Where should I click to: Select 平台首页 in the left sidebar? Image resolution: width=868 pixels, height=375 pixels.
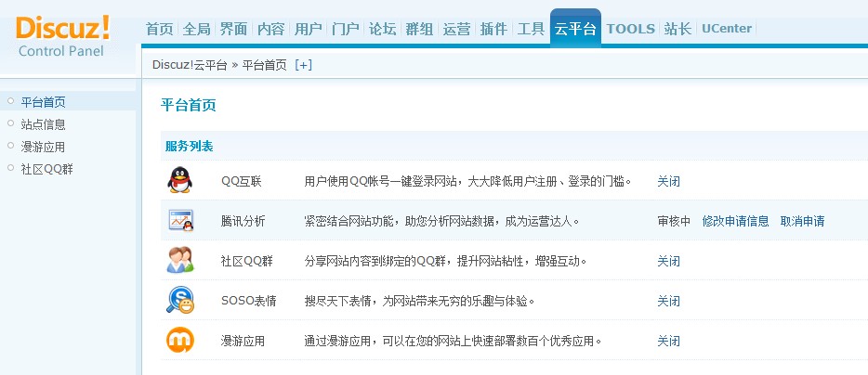pos(43,102)
